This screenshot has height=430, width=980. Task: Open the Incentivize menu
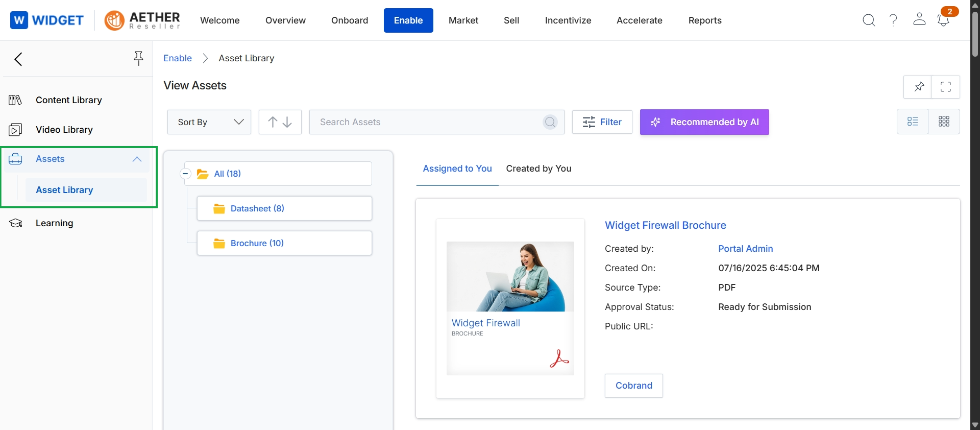568,20
